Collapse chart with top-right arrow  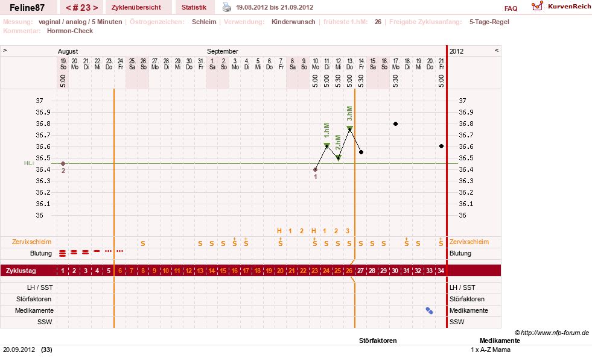[x=497, y=50]
